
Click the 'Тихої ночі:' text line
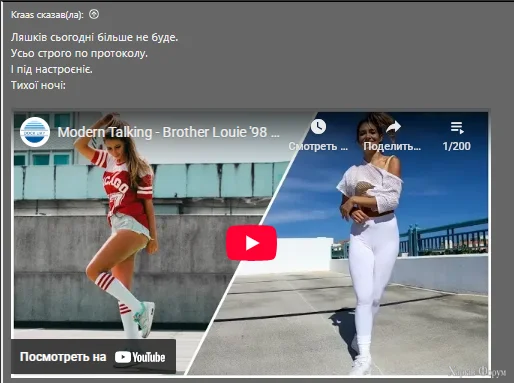click(x=38, y=85)
